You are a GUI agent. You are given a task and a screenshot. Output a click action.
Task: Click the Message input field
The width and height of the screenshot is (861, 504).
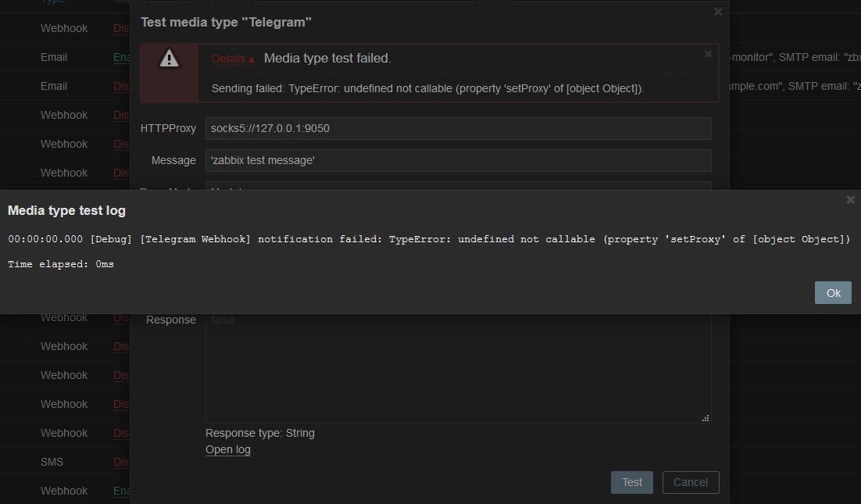pyautogui.click(x=458, y=160)
